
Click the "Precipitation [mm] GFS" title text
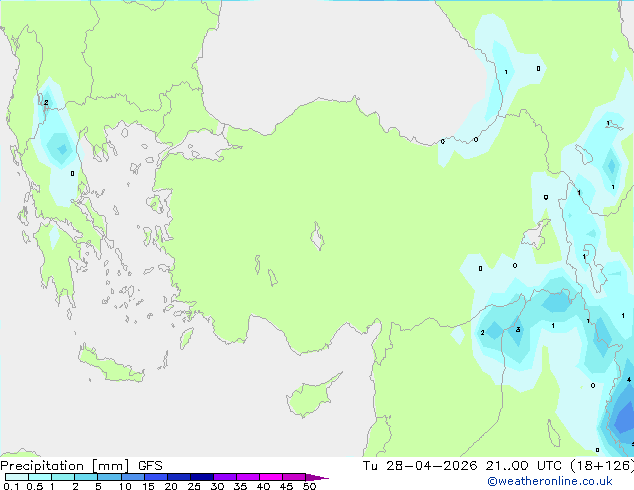[x=82, y=466]
